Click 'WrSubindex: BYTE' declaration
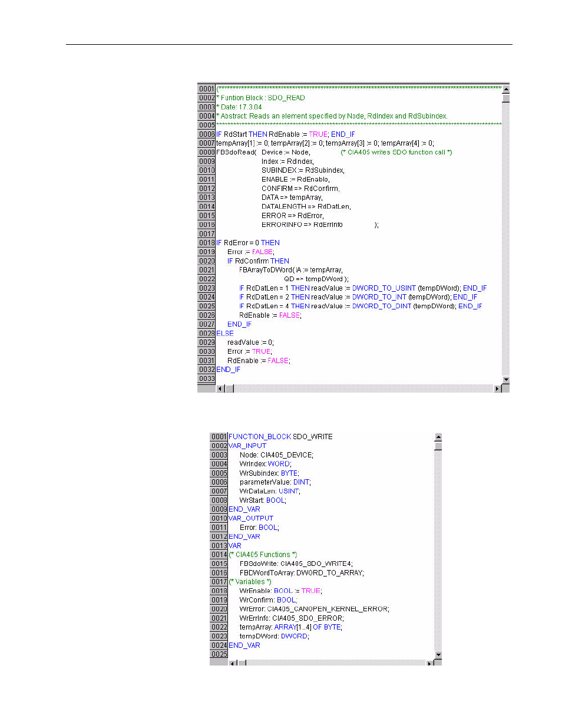The image size is (562, 728). [x=269, y=473]
